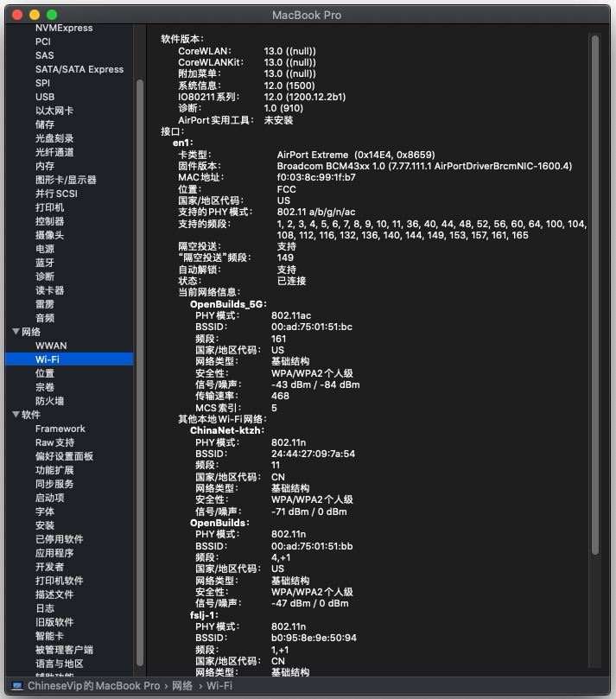Viewport: 616px width, 699px height.
Task: Select the highlighted Wi-Fi sidebar item
Action: pos(69,359)
